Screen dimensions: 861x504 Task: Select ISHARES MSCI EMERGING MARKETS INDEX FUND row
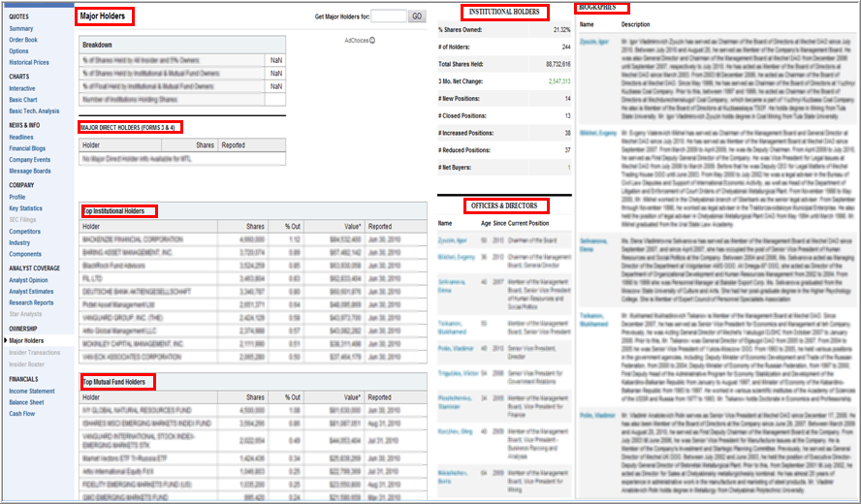point(253,424)
